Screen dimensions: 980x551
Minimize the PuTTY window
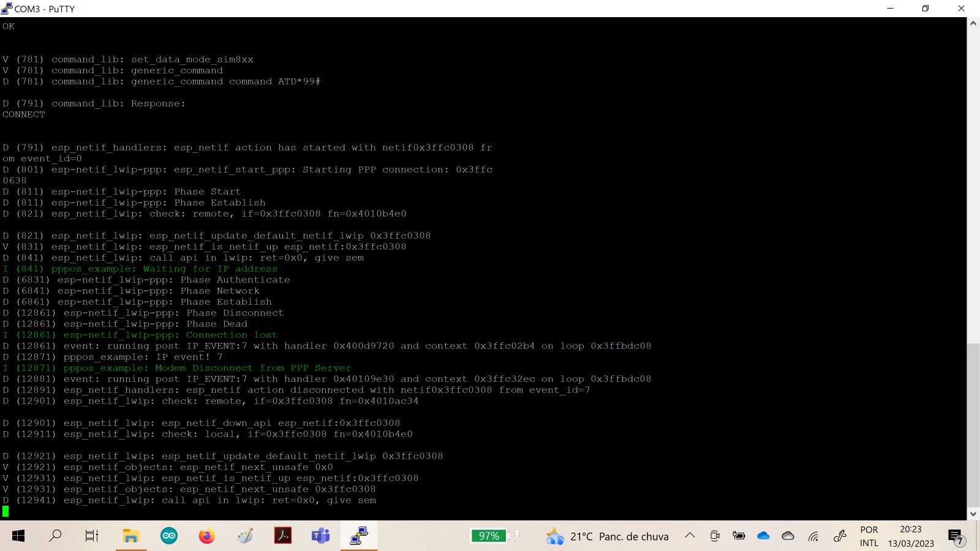click(x=890, y=9)
